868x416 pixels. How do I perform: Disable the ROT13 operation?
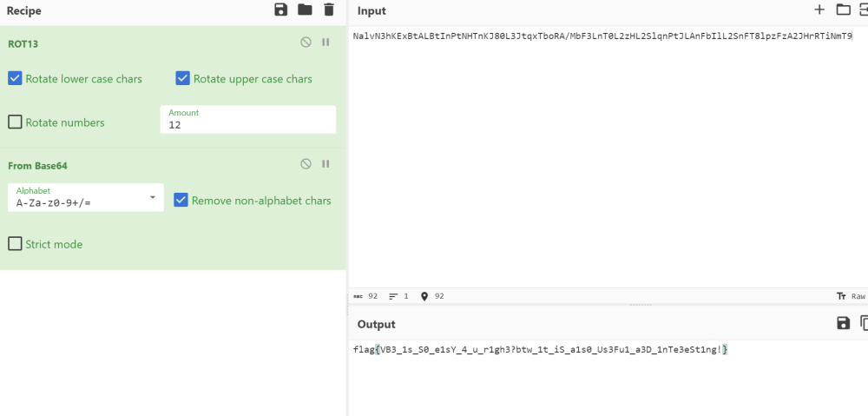(x=306, y=43)
